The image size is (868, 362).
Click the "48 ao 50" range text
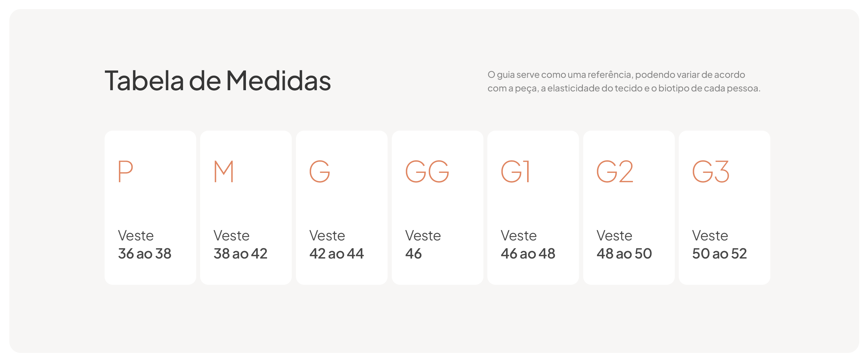[624, 254]
